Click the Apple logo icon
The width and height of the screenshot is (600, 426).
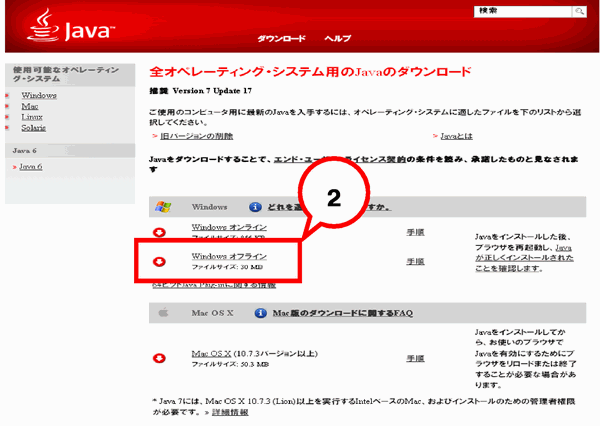click(163, 313)
